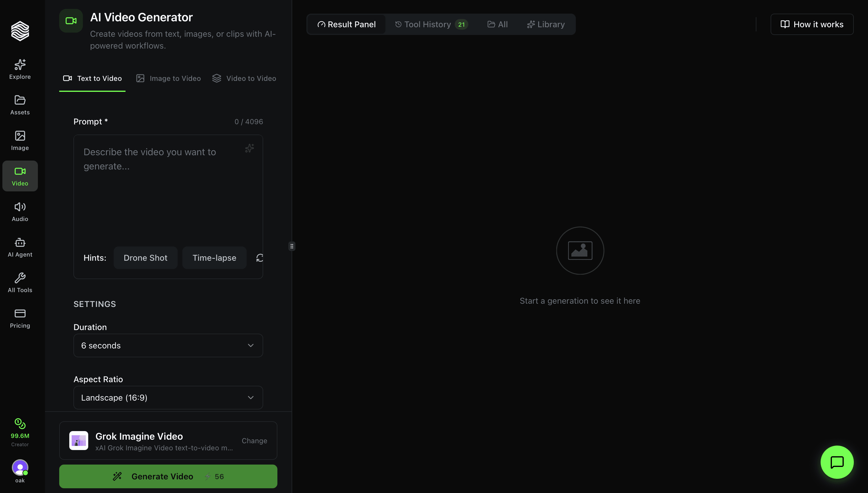
Task: Open the chat support bubble
Action: 837,462
